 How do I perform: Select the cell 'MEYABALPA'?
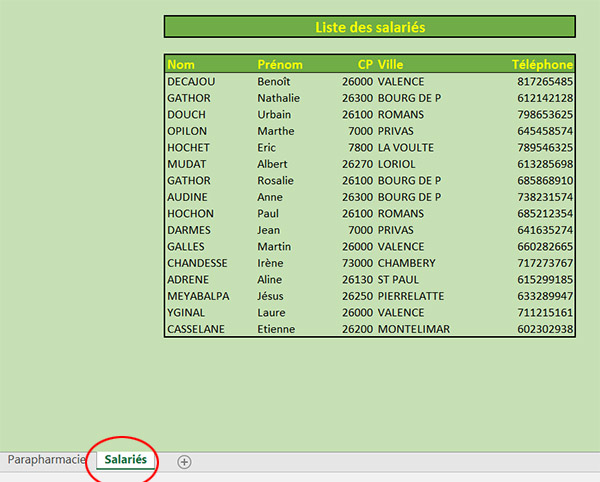tap(198, 296)
